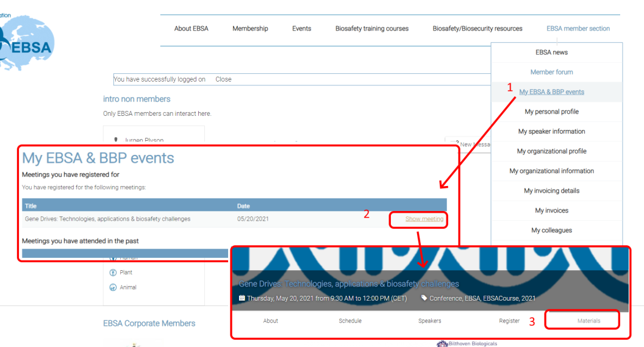Switch to the Schedule tab
This screenshot has width=644, height=347.
tap(350, 321)
